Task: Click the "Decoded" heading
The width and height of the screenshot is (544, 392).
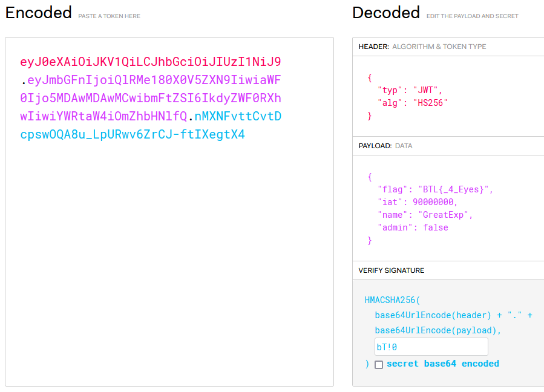Action: point(386,13)
